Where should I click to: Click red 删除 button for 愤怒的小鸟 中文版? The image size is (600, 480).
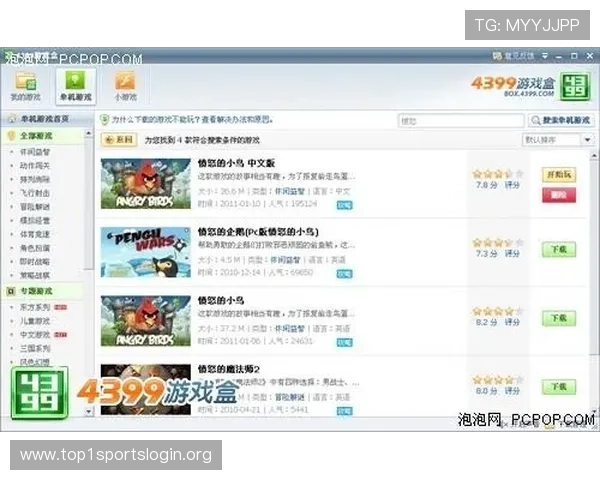[x=559, y=195]
